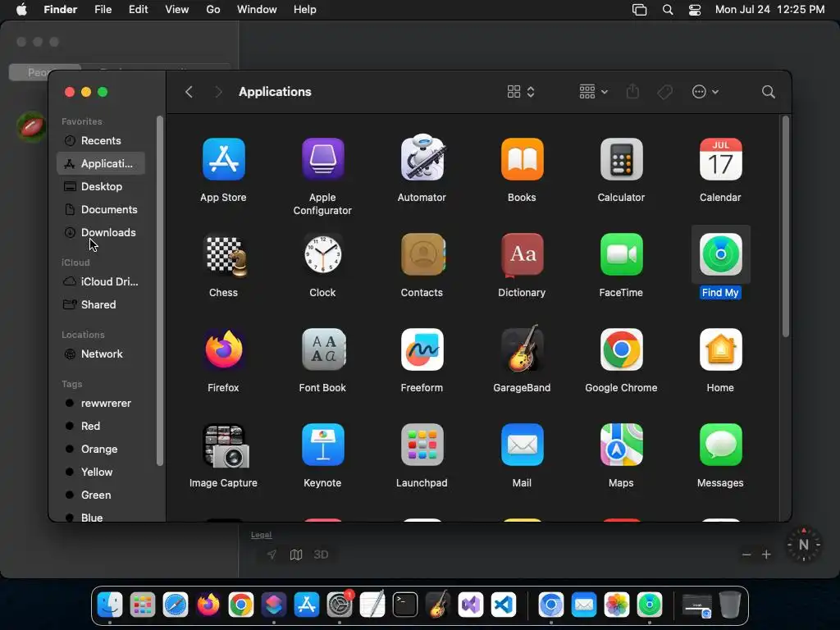Open the File menu

pos(103,10)
